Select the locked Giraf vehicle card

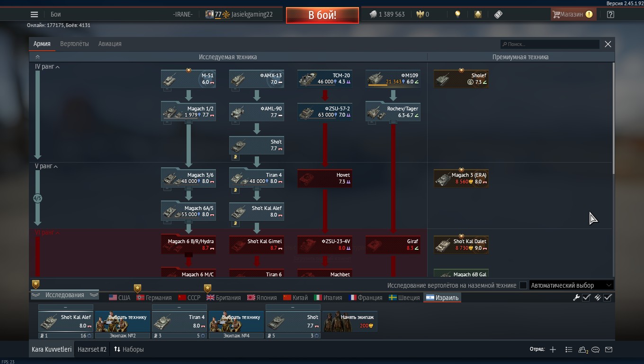pyautogui.click(x=393, y=245)
